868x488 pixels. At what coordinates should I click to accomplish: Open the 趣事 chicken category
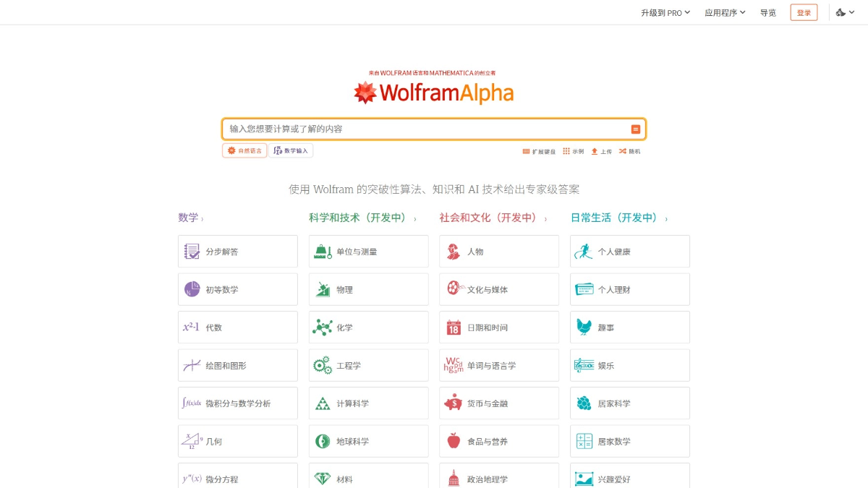pos(630,328)
